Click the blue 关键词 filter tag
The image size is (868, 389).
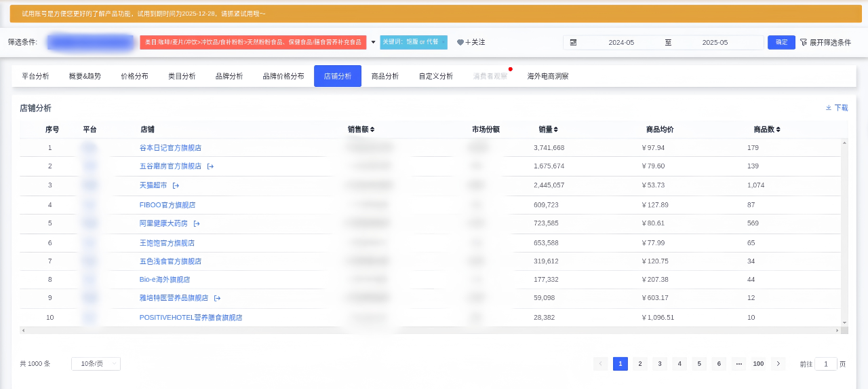click(414, 42)
